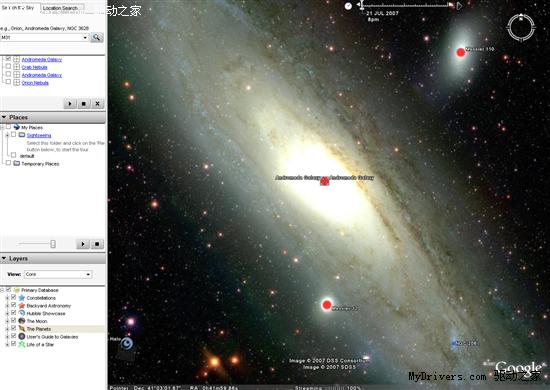Click The Planets layer icon
This screenshot has width=550, height=390.
(x=22, y=329)
